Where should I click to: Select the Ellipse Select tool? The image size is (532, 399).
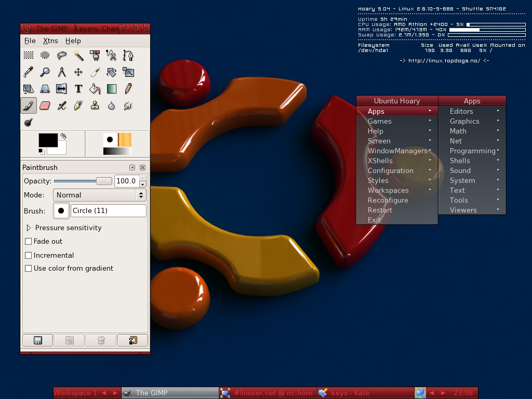point(45,55)
